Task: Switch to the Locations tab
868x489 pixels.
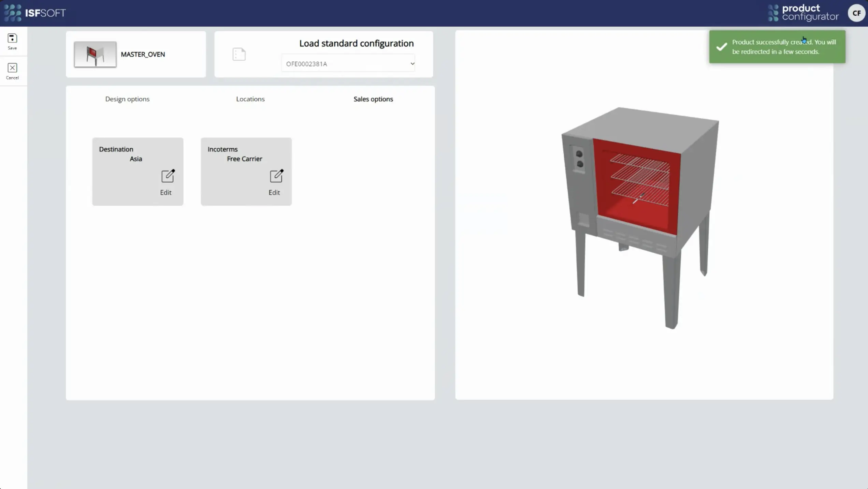Action: click(x=250, y=99)
